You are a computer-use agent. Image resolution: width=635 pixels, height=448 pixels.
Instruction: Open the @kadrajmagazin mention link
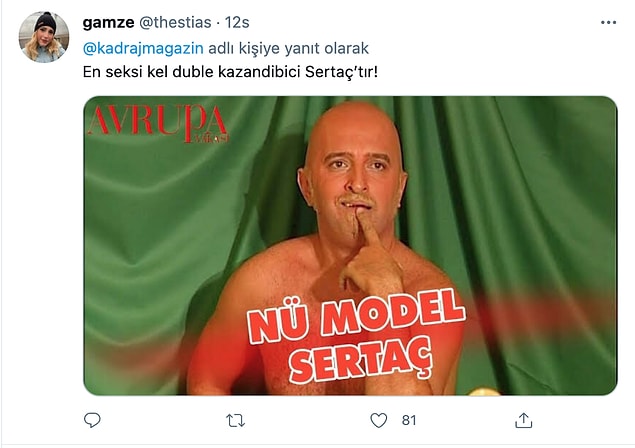[143, 49]
